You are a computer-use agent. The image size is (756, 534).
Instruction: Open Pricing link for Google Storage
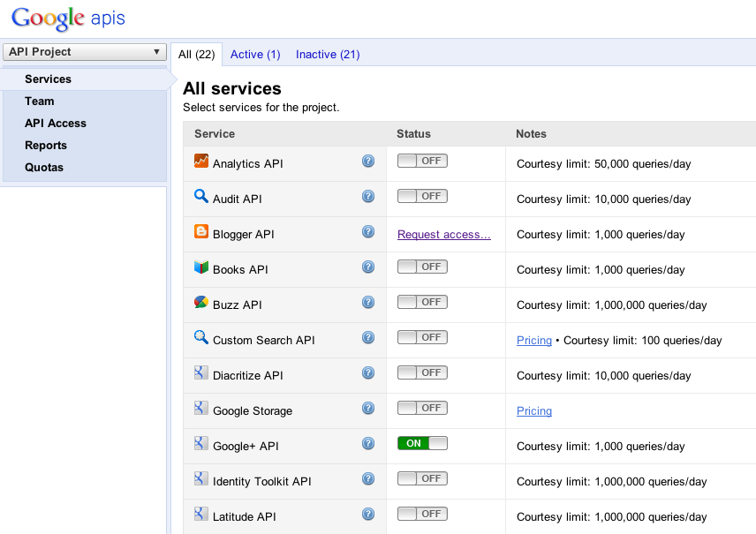coord(534,411)
